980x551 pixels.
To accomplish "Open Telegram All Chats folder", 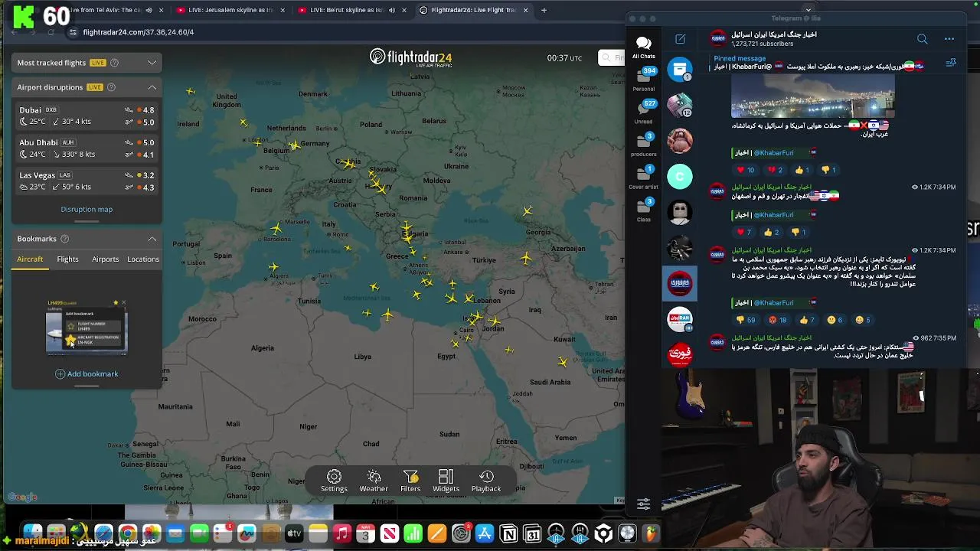I will click(643, 47).
